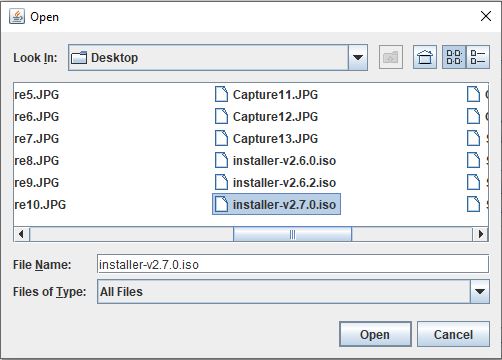
Task: Open the Files of Type dropdown arrow
Action: (480, 292)
